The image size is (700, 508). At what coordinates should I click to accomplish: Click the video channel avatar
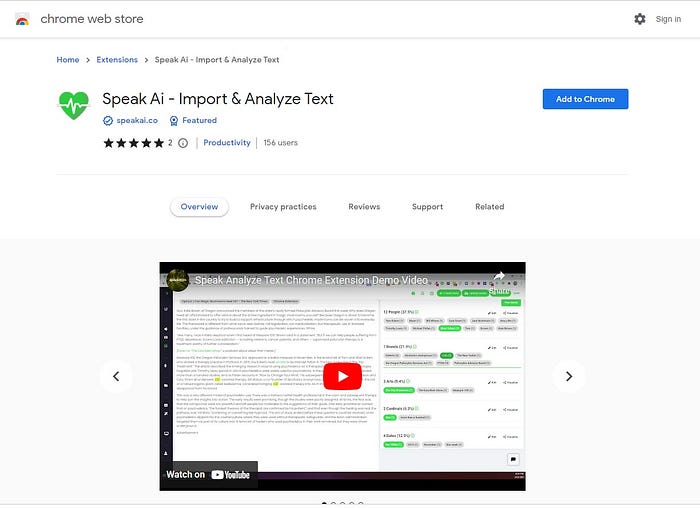pyautogui.click(x=177, y=280)
